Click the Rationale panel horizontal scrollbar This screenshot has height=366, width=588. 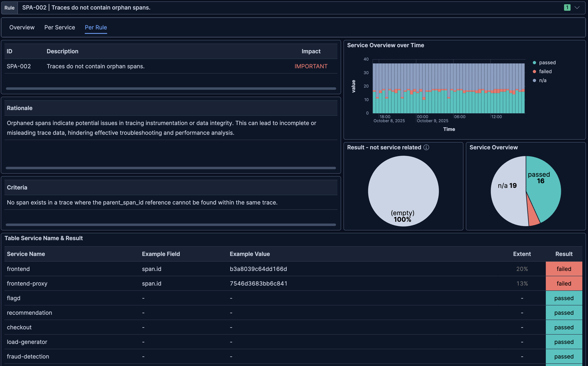point(171,168)
